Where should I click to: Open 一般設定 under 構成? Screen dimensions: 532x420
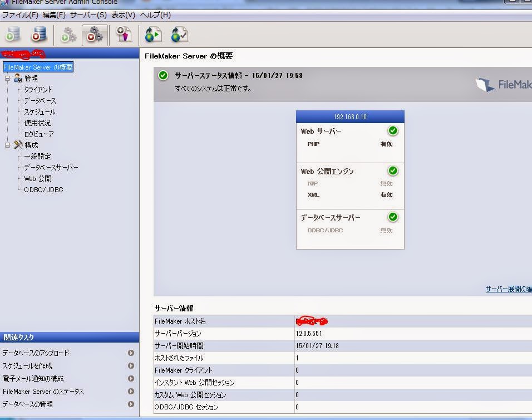point(37,157)
